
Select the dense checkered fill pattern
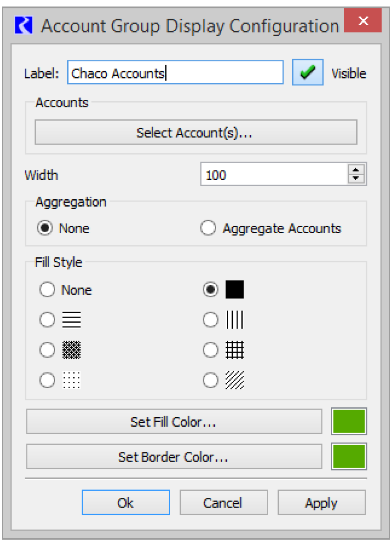click(x=47, y=350)
